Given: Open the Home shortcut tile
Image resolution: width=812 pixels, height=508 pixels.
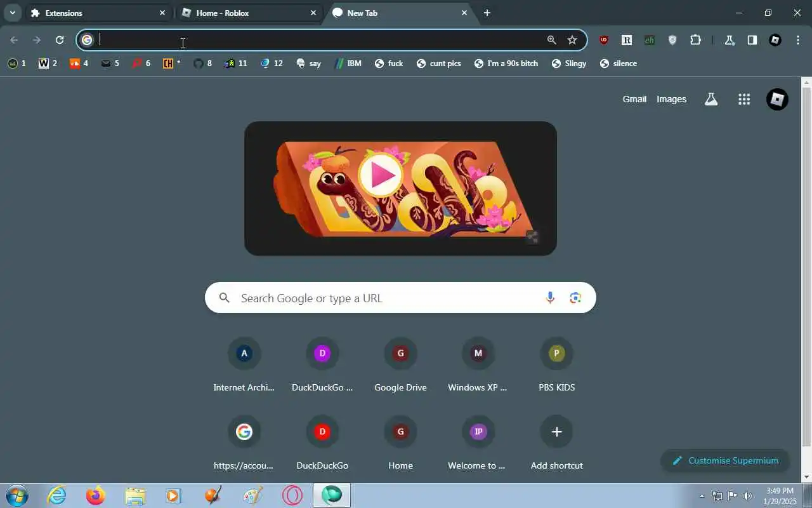Looking at the screenshot, I should [400, 443].
